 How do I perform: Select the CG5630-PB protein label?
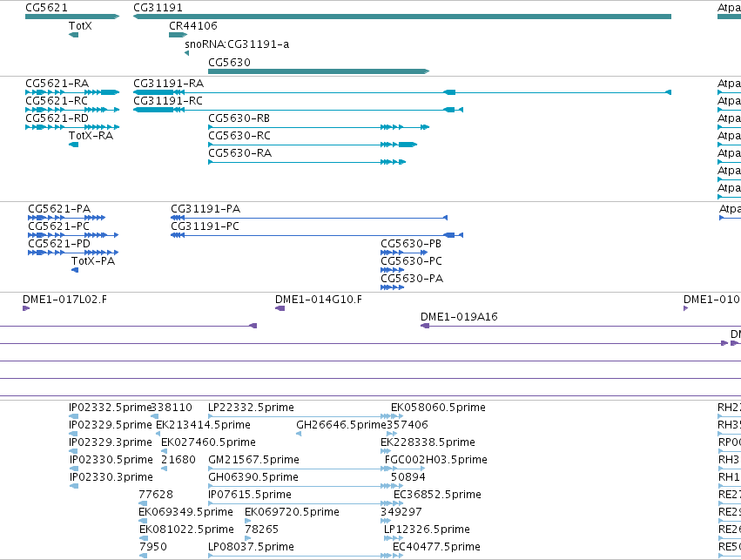coord(411,244)
